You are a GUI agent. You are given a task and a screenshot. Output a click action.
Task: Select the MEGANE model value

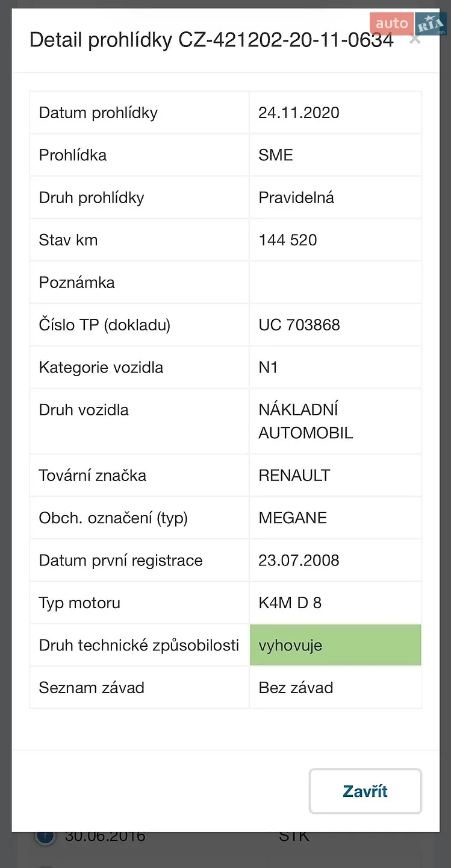293,518
